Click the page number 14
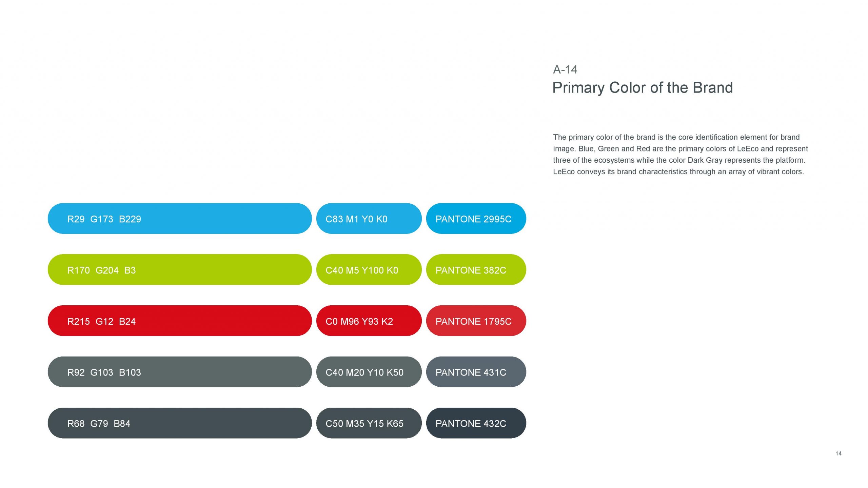 click(x=838, y=453)
